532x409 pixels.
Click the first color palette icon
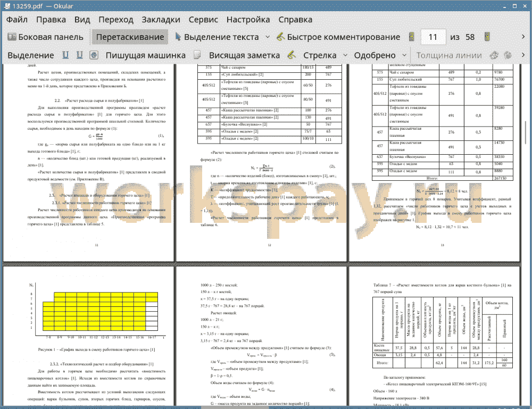(494, 55)
